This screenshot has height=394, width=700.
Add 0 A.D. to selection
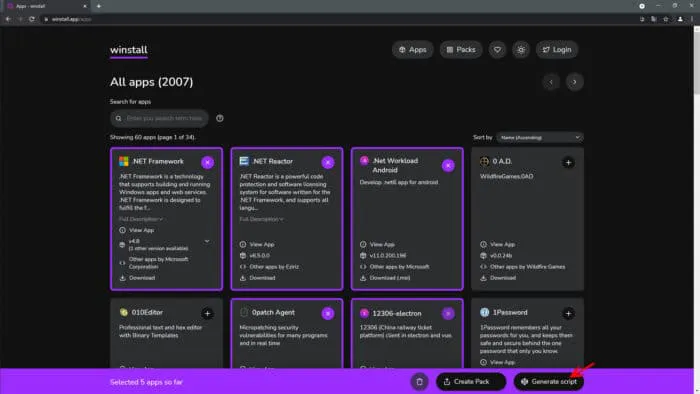[568, 162]
